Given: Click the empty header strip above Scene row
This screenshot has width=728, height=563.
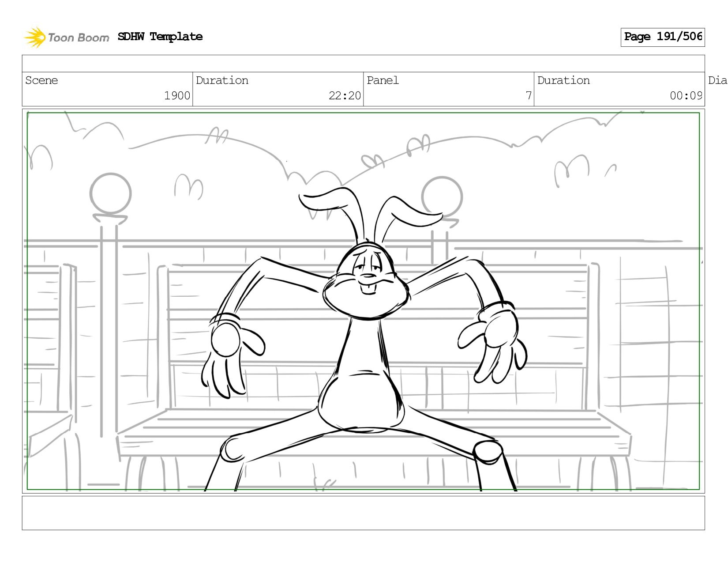Looking at the screenshot, I should pyautogui.click(x=364, y=64).
